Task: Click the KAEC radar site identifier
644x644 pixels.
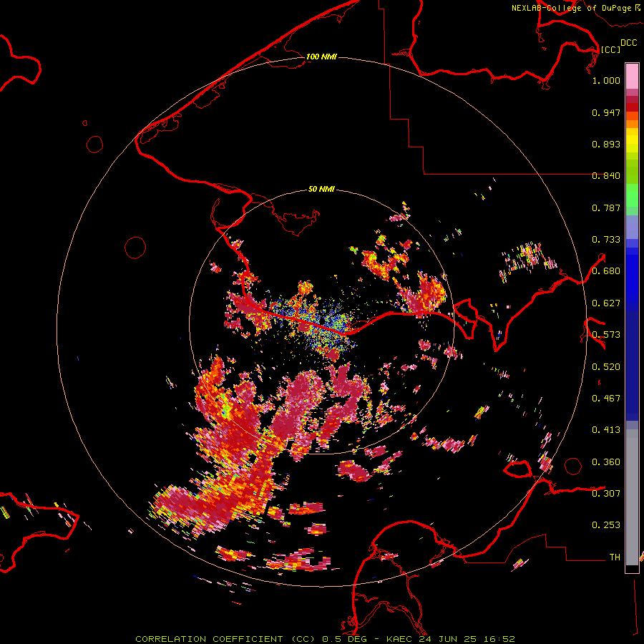Action: 399,639
